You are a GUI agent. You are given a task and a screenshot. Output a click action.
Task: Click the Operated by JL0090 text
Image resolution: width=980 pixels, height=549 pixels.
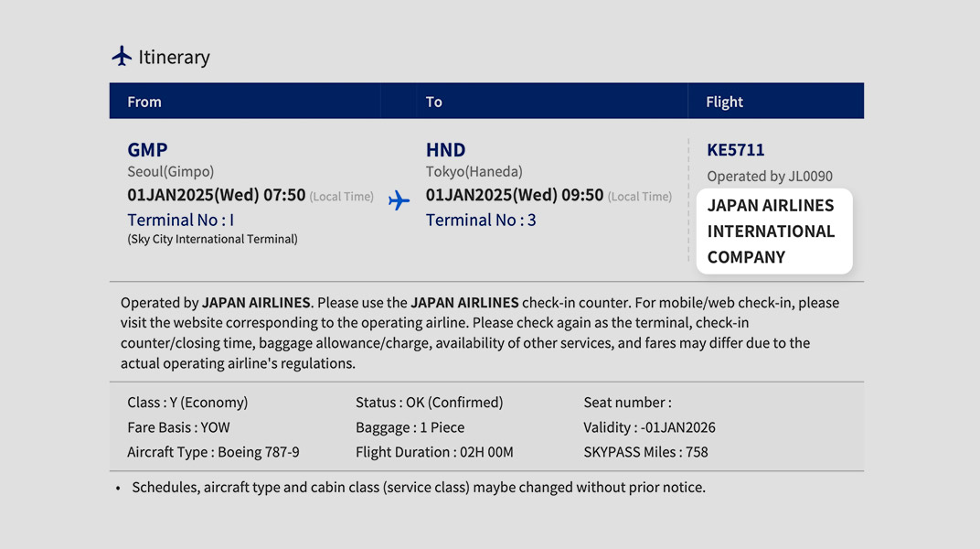(769, 176)
